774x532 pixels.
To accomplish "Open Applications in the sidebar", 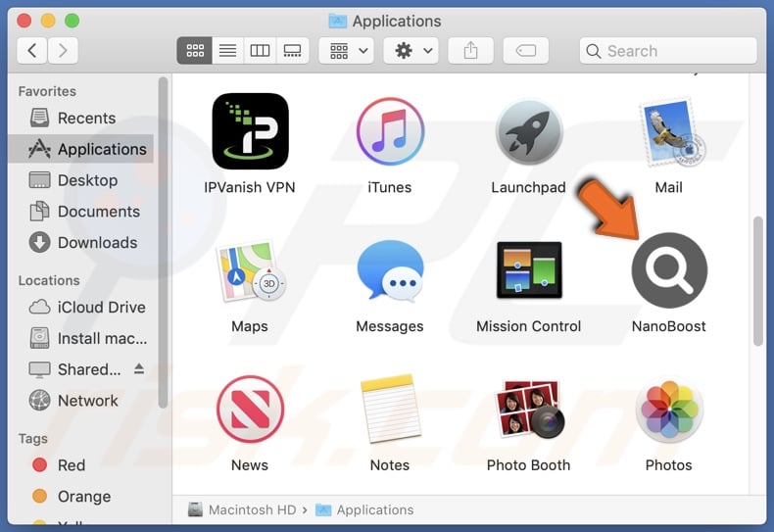I will (81, 149).
